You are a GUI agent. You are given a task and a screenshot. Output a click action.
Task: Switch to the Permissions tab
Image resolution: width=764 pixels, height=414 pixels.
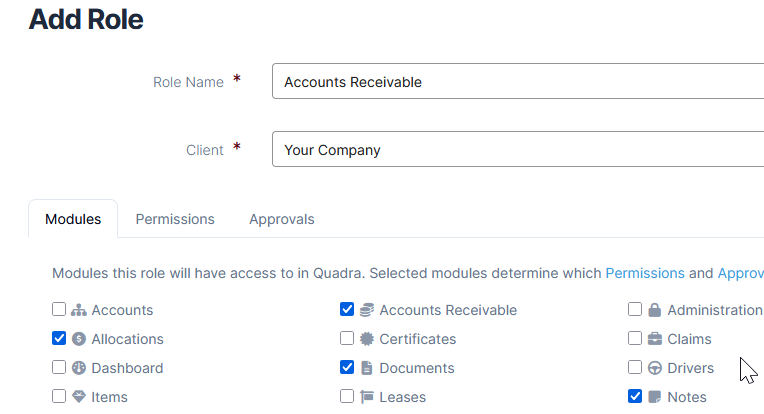pyautogui.click(x=175, y=219)
